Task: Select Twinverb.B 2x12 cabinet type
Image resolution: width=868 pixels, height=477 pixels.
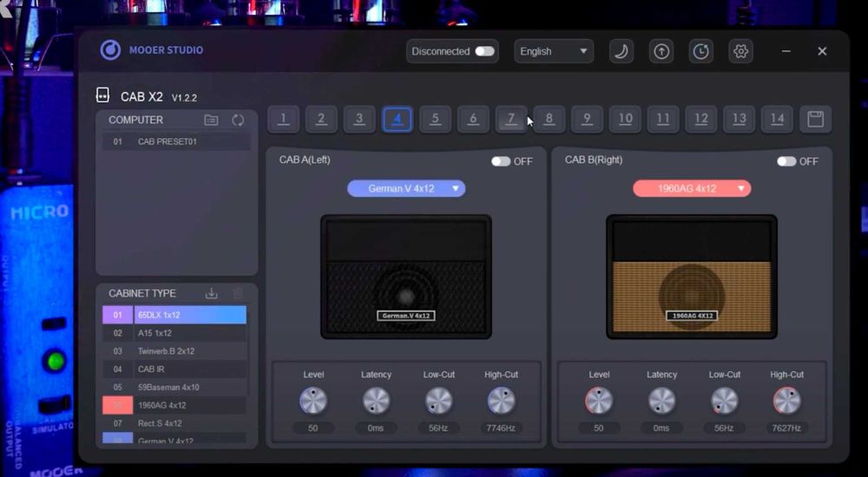Action: pyautogui.click(x=174, y=351)
